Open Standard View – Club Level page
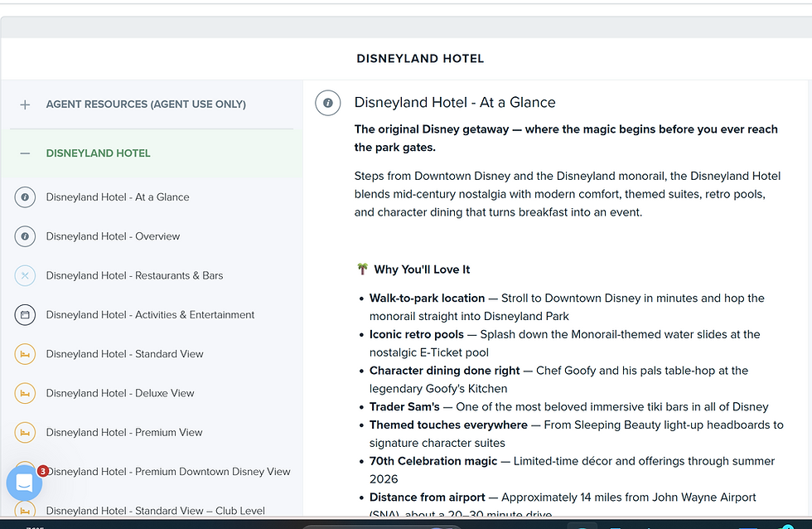812x529 pixels. click(x=156, y=511)
